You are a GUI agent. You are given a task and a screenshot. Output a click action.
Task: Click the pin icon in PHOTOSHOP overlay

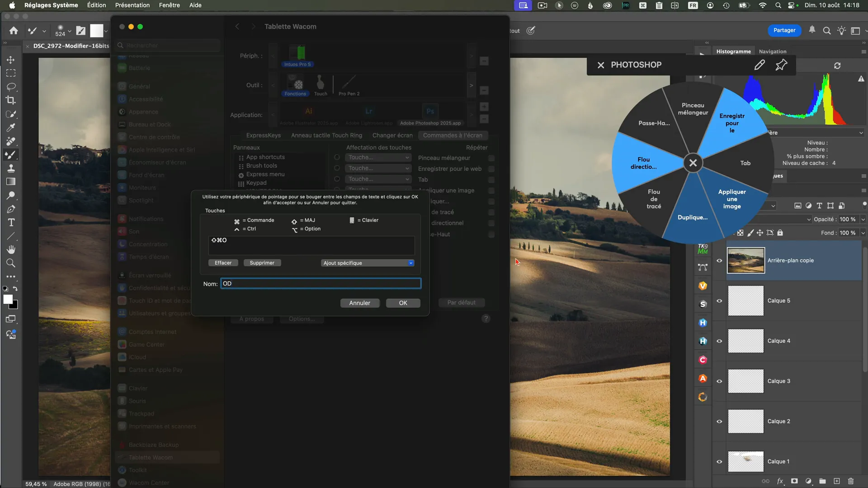click(x=781, y=65)
